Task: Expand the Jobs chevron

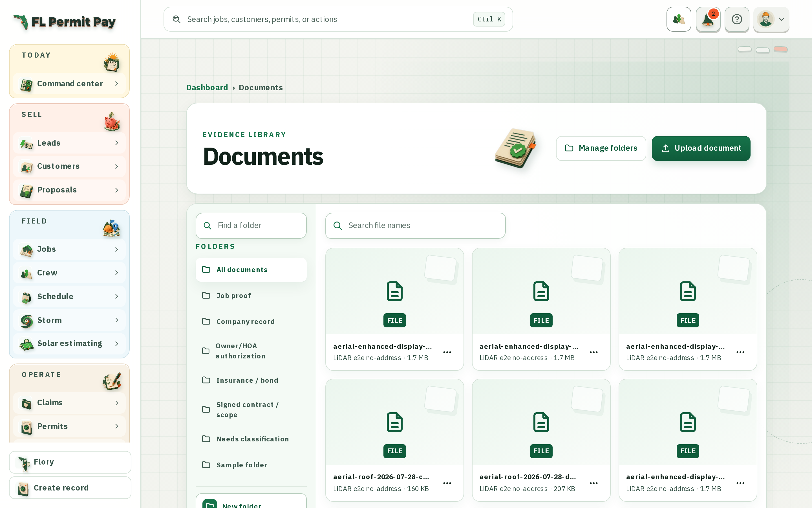Action: pos(117,249)
